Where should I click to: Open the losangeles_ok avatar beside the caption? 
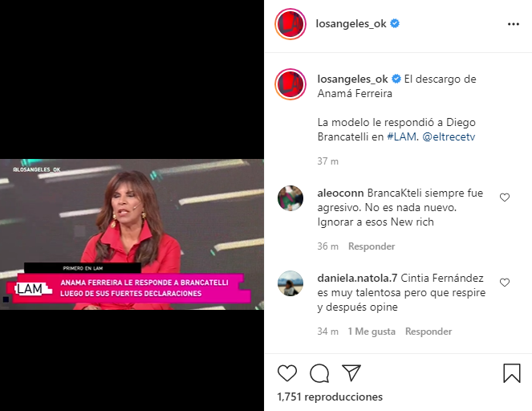point(290,84)
